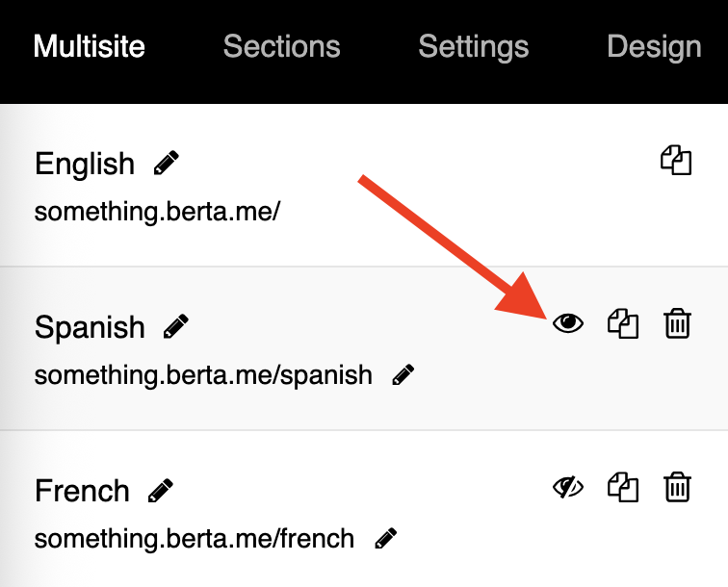
Task: Click the something.berta.me/ English URL
Action: pos(157,212)
